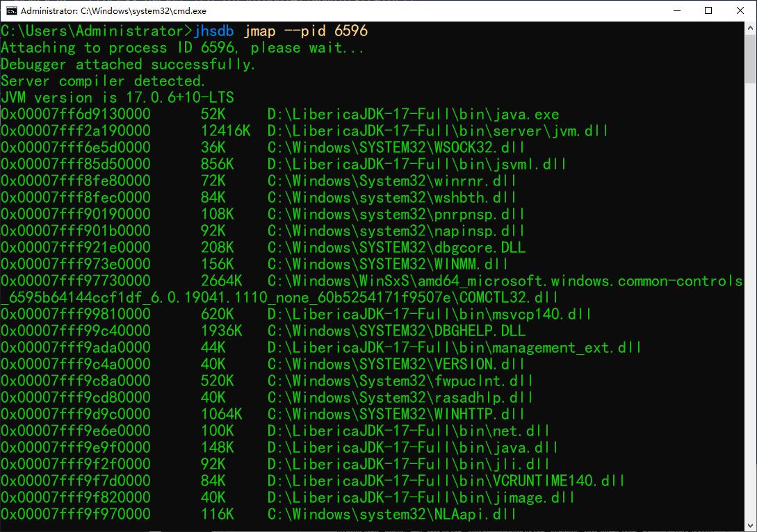Click the msvcp140.dll path
Viewport: 757px width, 532px height.
[x=429, y=314]
